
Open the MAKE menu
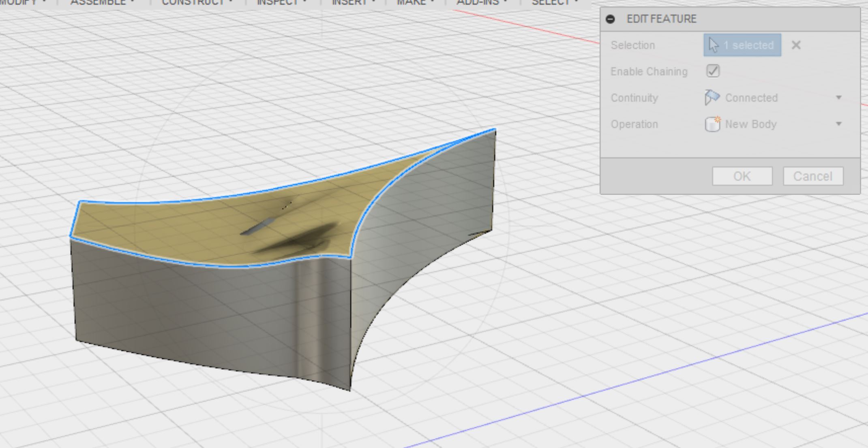pyautogui.click(x=411, y=2)
